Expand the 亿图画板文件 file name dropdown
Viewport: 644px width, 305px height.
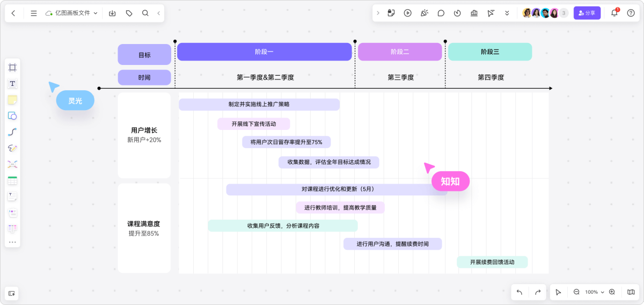[96, 13]
